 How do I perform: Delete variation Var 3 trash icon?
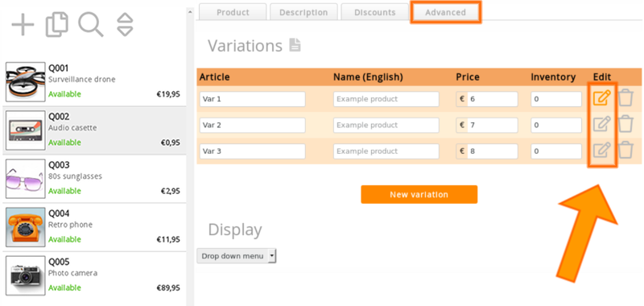coord(625,151)
